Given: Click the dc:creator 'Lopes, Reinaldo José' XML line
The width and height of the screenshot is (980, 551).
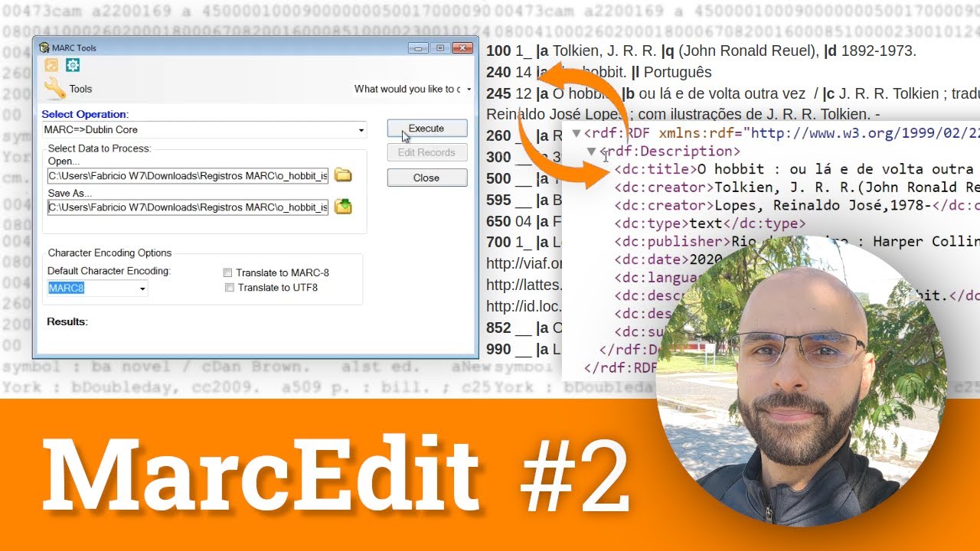Looking at the screenshot, I should (x=796, y=205).
